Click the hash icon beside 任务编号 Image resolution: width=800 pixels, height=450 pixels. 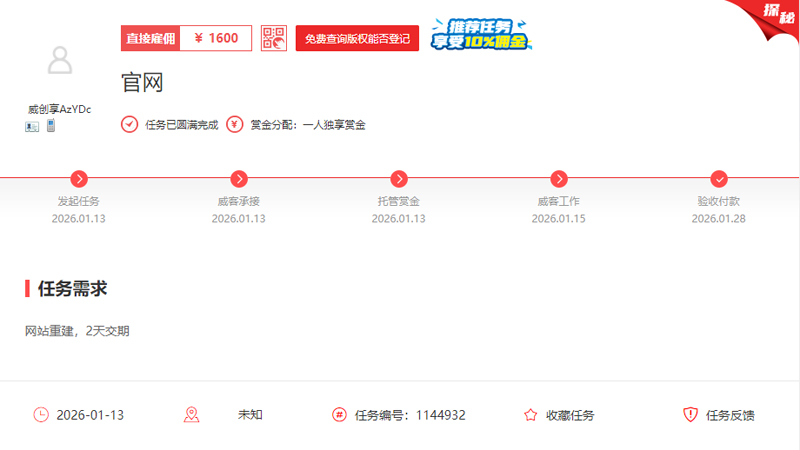tap(339, 415)
